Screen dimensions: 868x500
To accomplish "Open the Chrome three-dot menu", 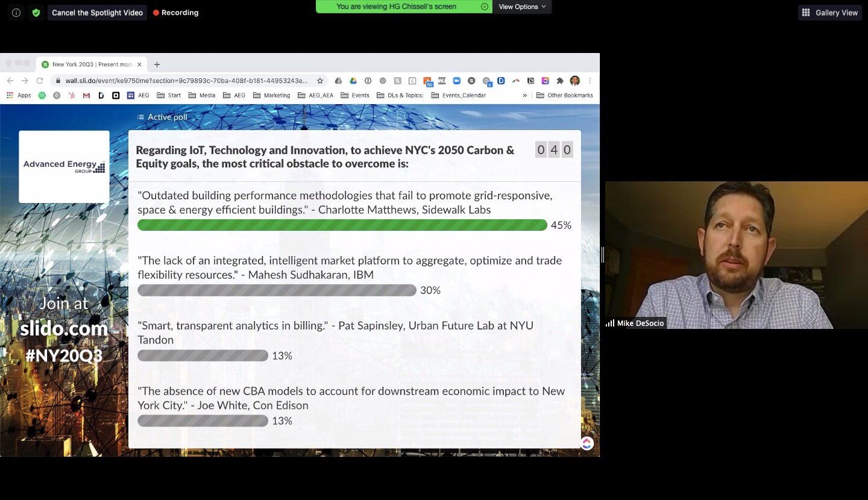I will (590, 81).
